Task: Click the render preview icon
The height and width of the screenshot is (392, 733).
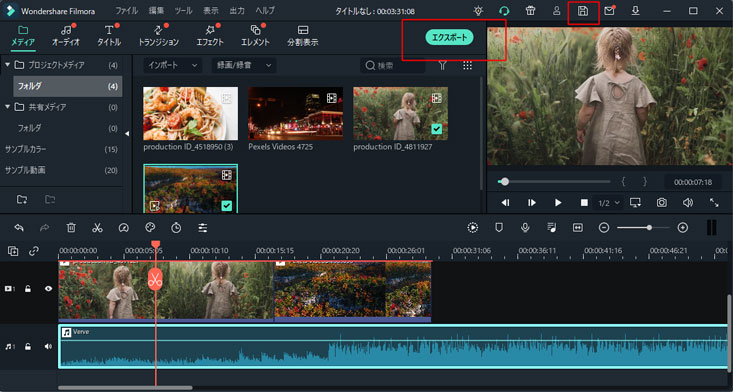Action: coord(473,228)
